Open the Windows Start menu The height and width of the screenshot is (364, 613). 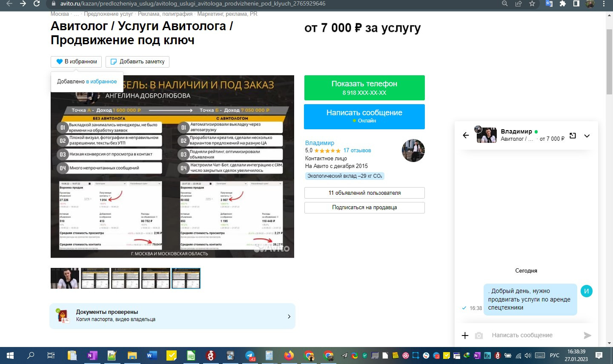(x=10, y=355)
